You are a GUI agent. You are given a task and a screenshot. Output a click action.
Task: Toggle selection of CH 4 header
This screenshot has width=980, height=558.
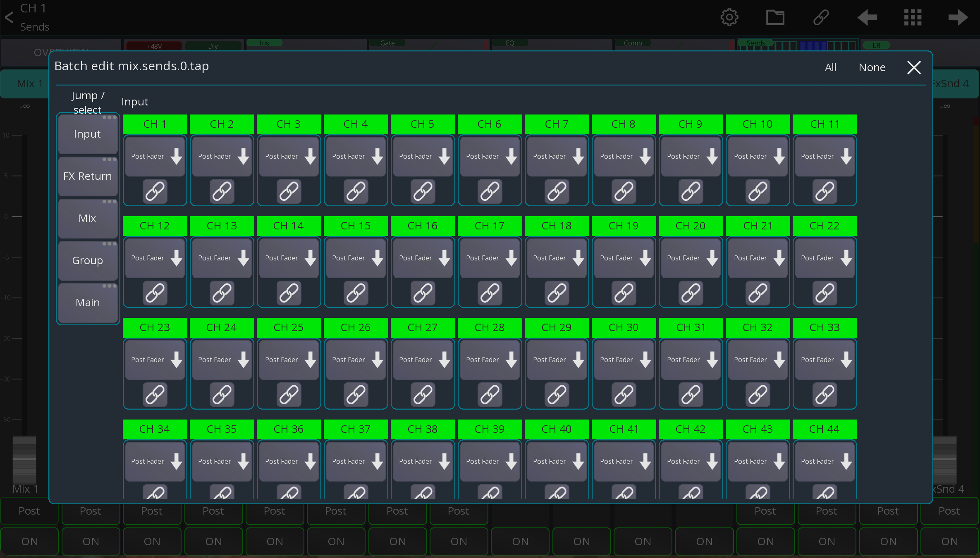pyautogui.click(x=356, y=124)
